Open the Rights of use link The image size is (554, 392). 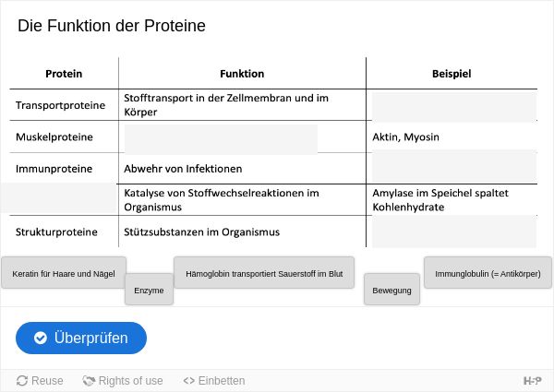(123, 381)
